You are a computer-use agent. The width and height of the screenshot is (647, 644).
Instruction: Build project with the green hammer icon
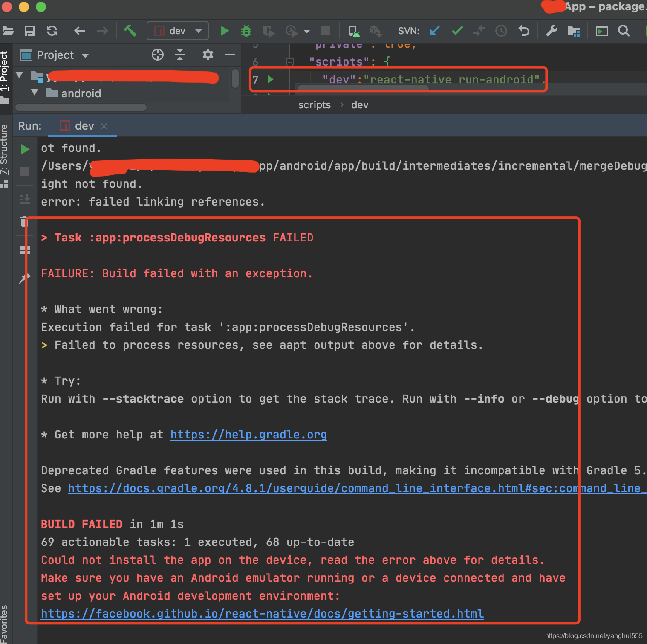point(130,30)
